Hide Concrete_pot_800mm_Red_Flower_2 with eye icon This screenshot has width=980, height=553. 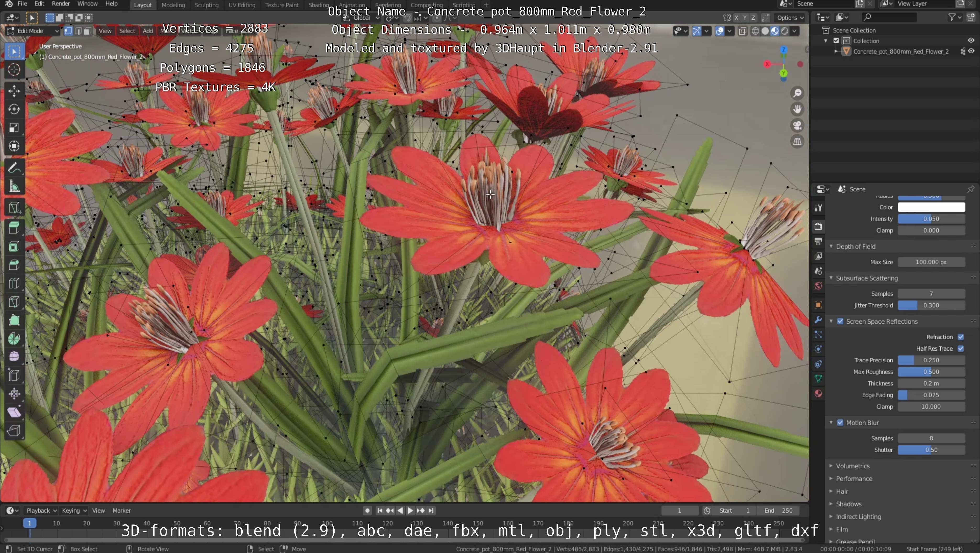971,51
